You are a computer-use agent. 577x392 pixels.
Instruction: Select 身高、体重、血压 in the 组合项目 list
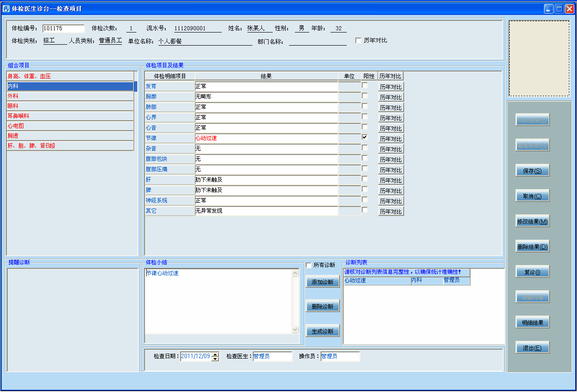[70, 76]
